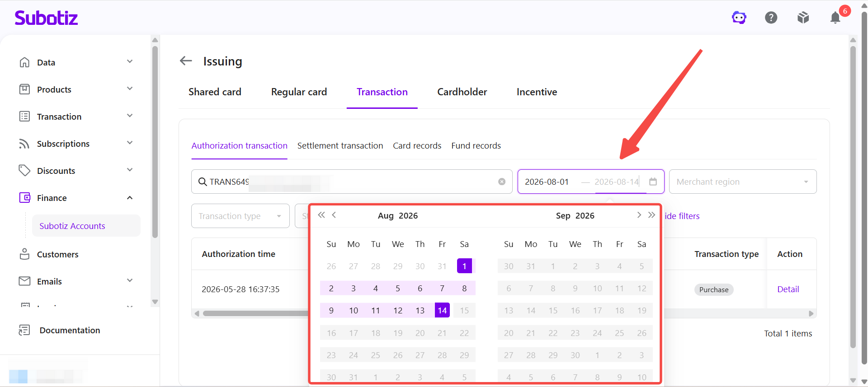
Task: Click the 2026-05-28 16:37:35 authorization time
Action: [241, 289]
